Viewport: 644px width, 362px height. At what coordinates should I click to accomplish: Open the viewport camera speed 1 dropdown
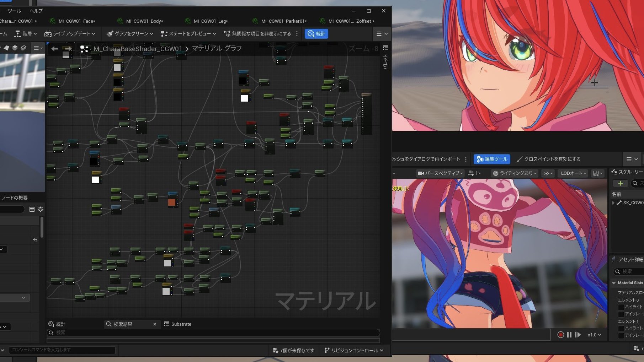(x=474, y=173)
